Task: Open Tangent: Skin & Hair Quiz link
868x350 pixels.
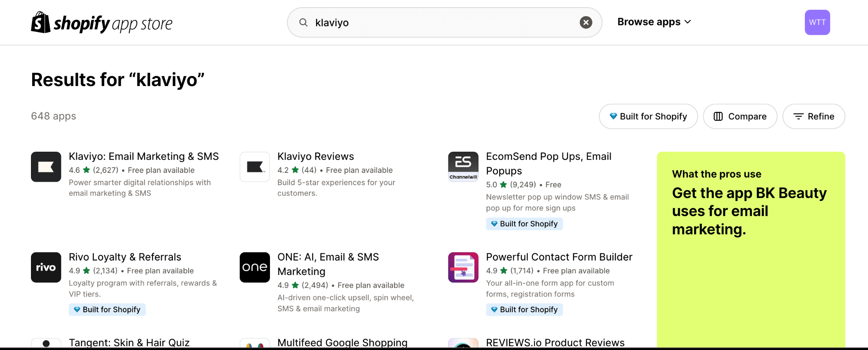Action: (129, 342)
